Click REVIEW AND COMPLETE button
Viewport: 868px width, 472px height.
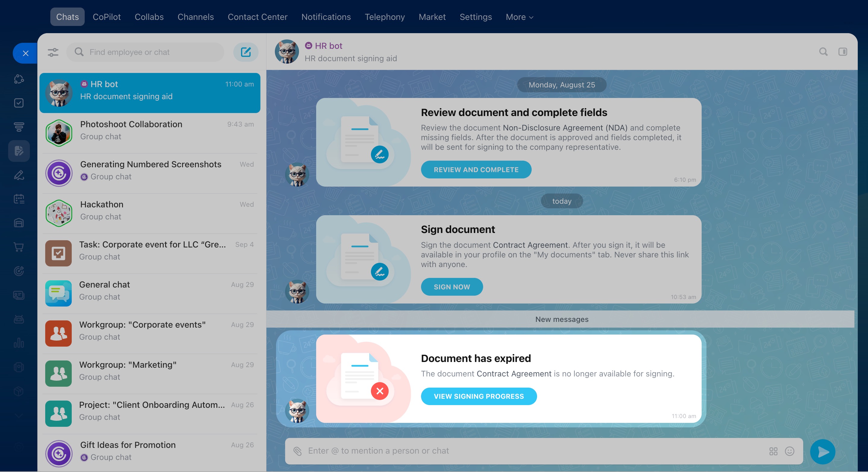click(x=476, y=169)
